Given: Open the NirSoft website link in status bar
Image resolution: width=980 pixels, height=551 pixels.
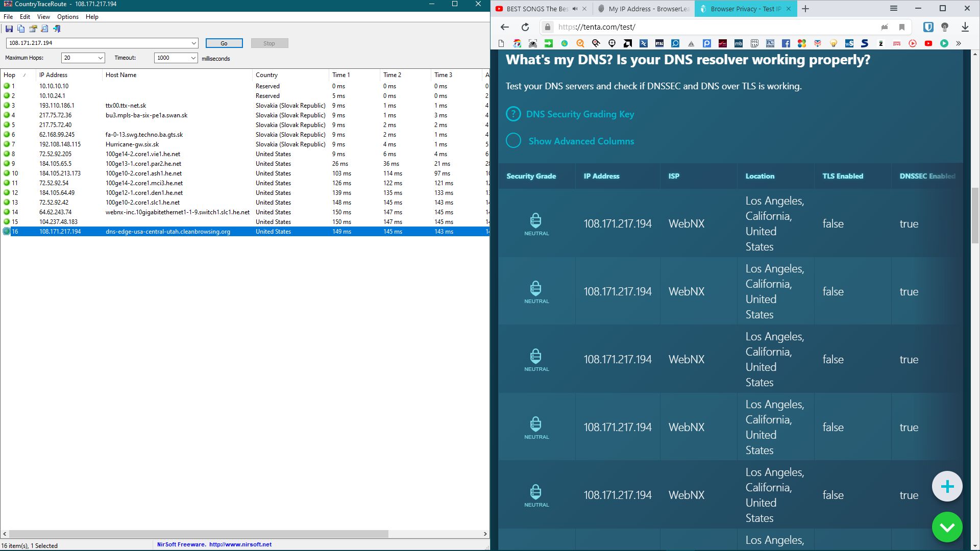Looking at the screenshot, I should 240,544.
